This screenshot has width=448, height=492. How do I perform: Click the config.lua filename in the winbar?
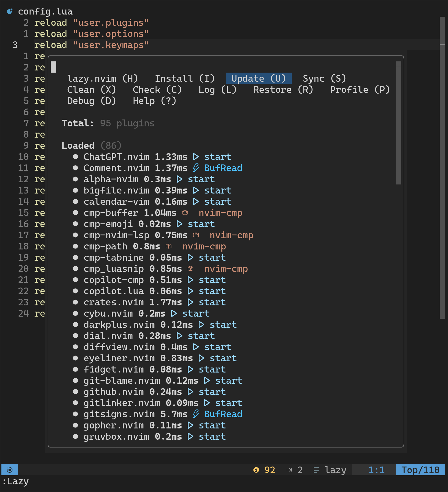tap(45, 11)
